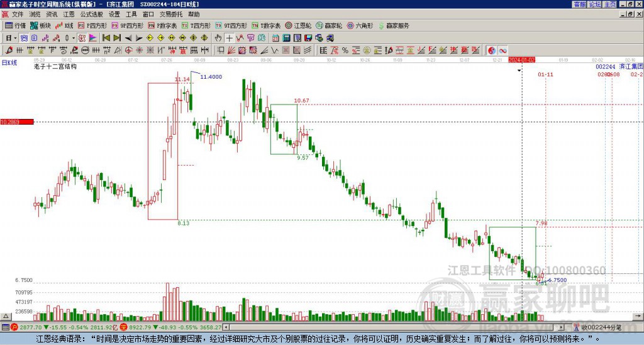Open the calculator icon
The height and width of the screenshot is (345, 644).
[x=286, y=38]
